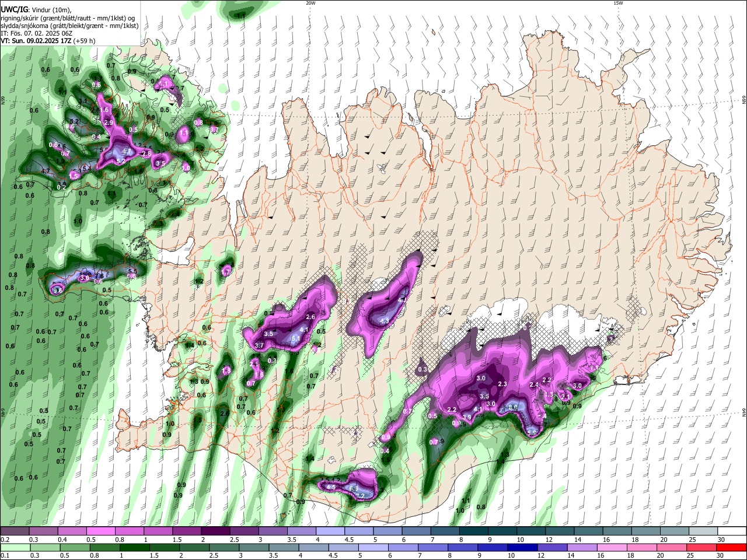
Task: Click the '2.9' value in the Westfjords area
Action: click(109, 123)
